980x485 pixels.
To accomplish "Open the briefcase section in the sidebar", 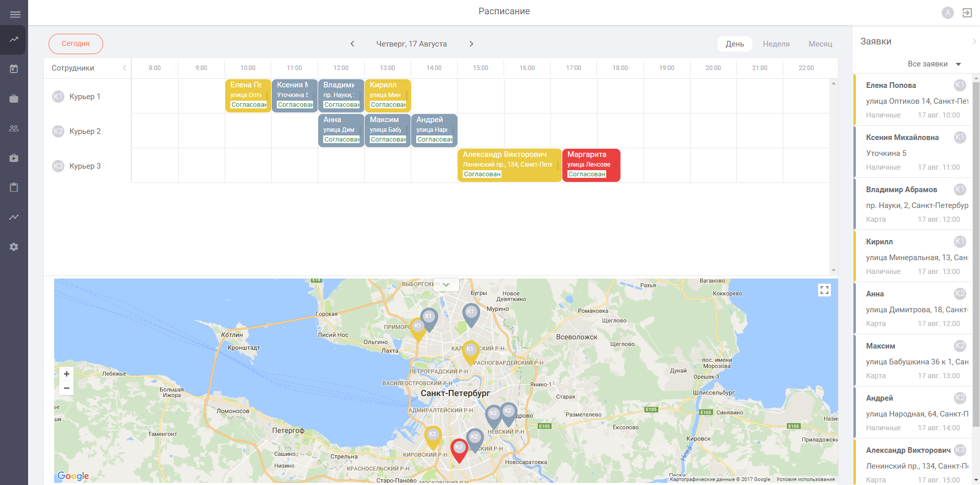I will pyautogui.click(x=14, y=99).
